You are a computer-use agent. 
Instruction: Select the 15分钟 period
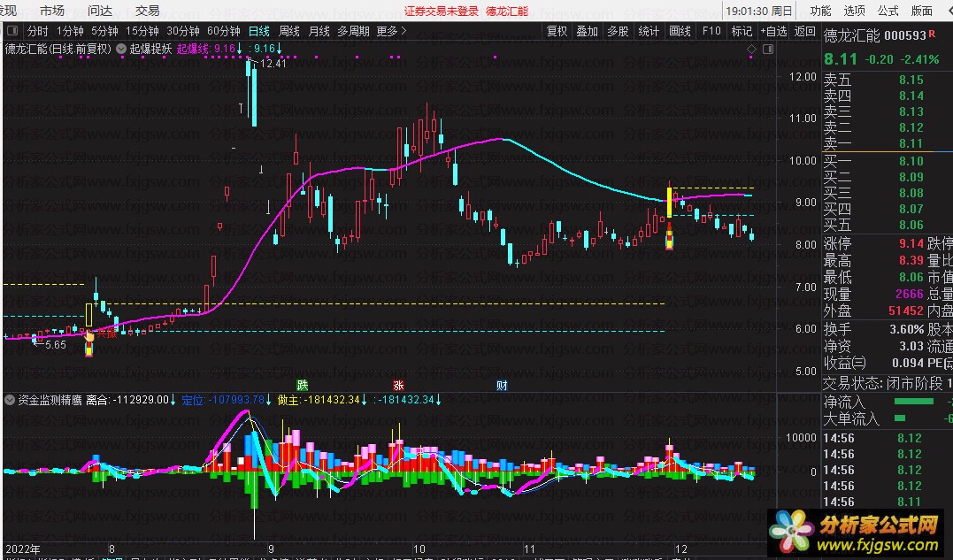coord(142,30)
